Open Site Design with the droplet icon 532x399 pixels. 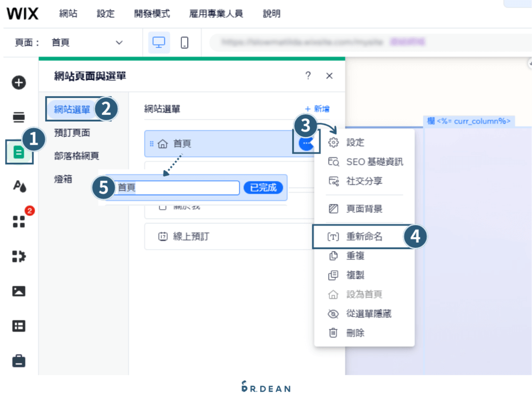tap(19, 185)
